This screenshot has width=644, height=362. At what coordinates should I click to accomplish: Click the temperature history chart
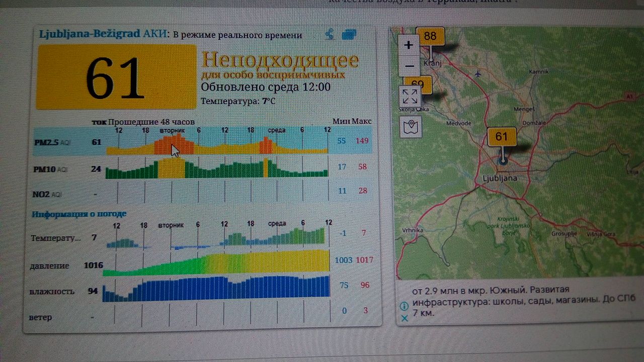point(216,238)
